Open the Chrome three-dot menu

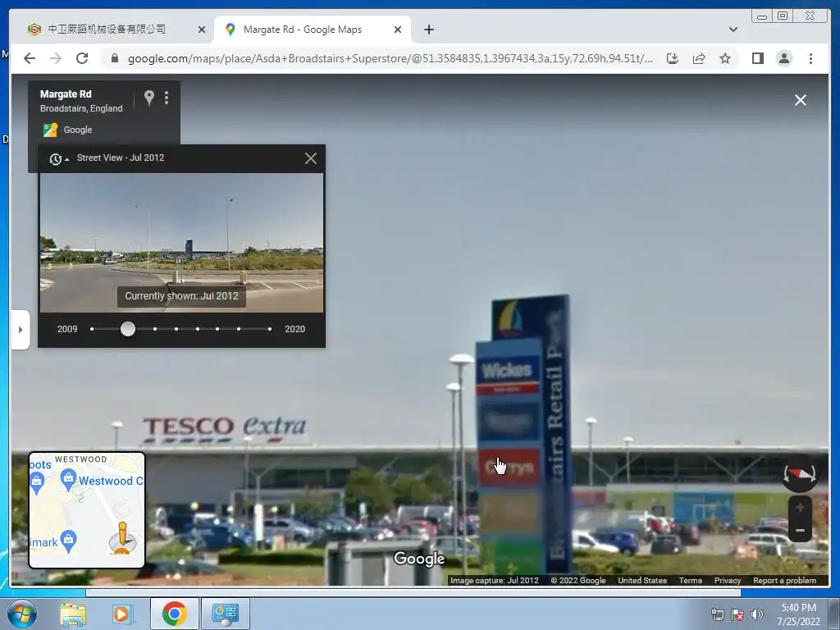coord(810,58)
